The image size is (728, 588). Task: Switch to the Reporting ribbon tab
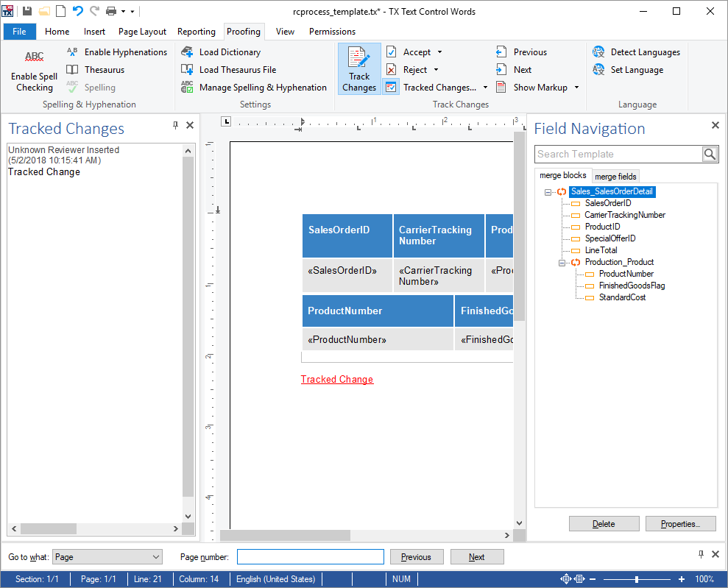click(197, 32)
